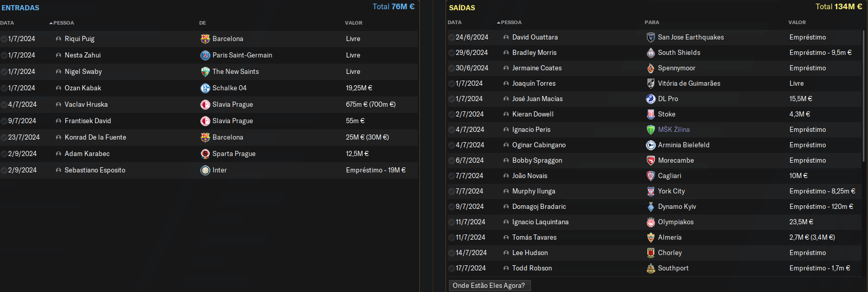Click the DL Pro club badge
The height and width of the screenshot is (292, 868).
coord(651,99)
